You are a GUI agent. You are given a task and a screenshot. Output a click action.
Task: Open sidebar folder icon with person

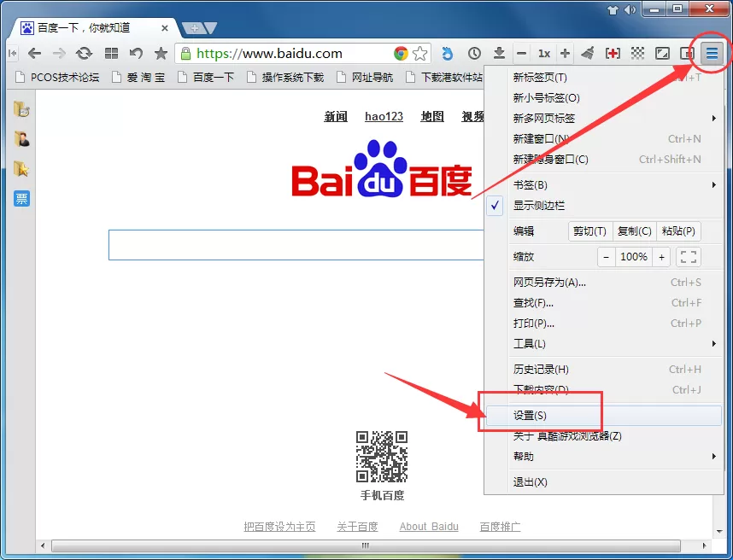click(x=21, y=139)
